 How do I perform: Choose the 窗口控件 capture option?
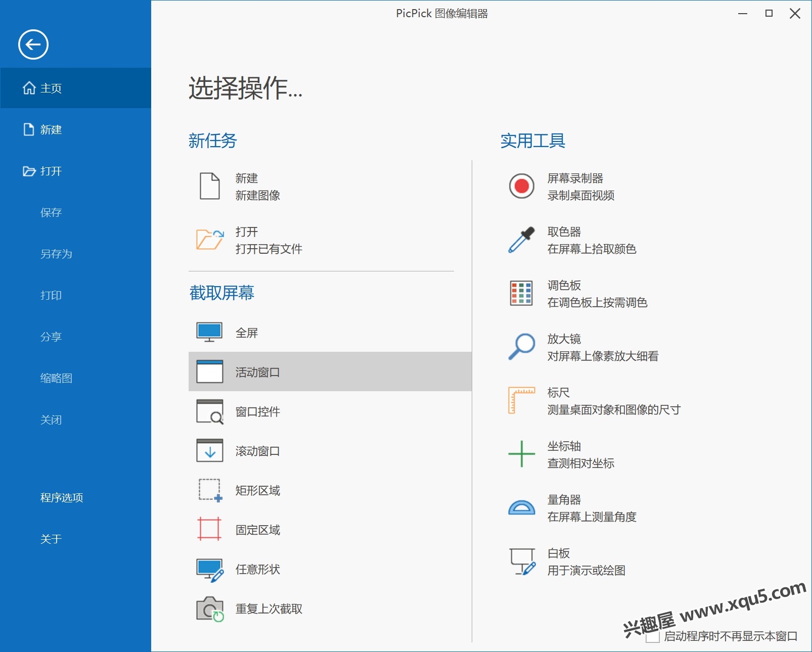(330, 411)
